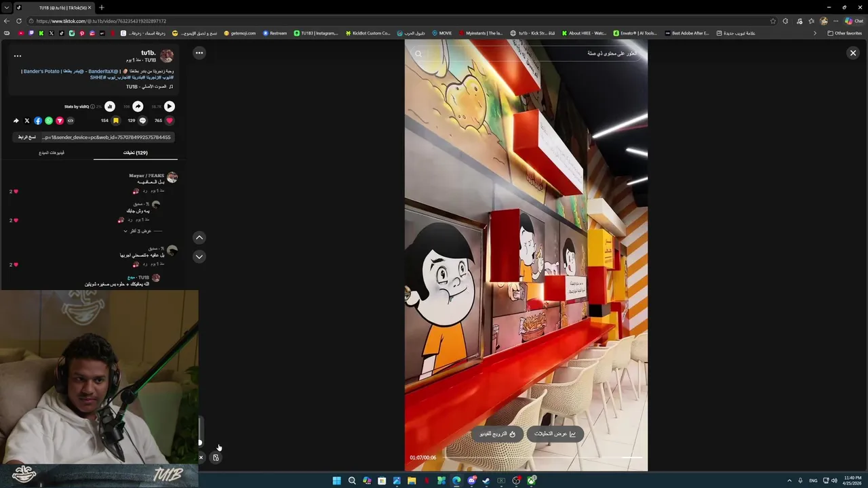Open Copilot Chat button
Screen dimensions: 868x488
[853, 21]
